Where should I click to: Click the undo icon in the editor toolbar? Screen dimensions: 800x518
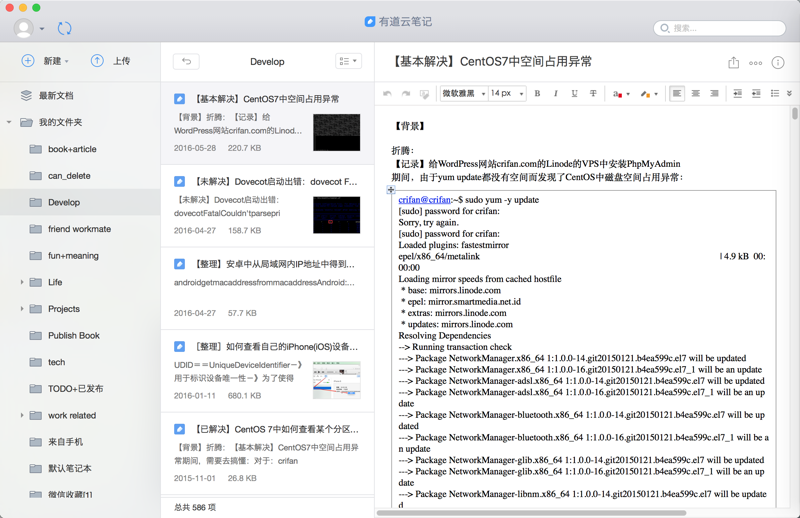(387, 93)
